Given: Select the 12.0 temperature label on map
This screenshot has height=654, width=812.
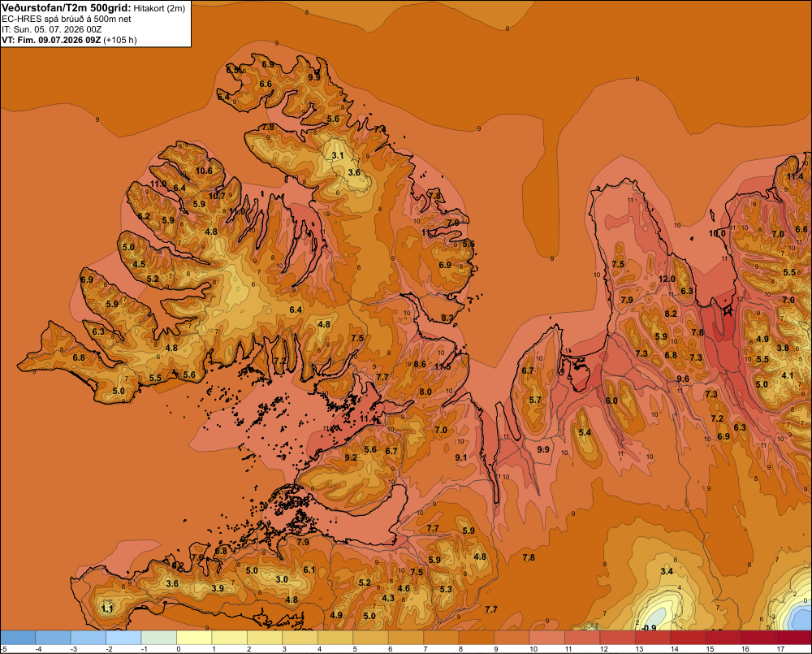Looking at the screenshot, I should (667, 279).
